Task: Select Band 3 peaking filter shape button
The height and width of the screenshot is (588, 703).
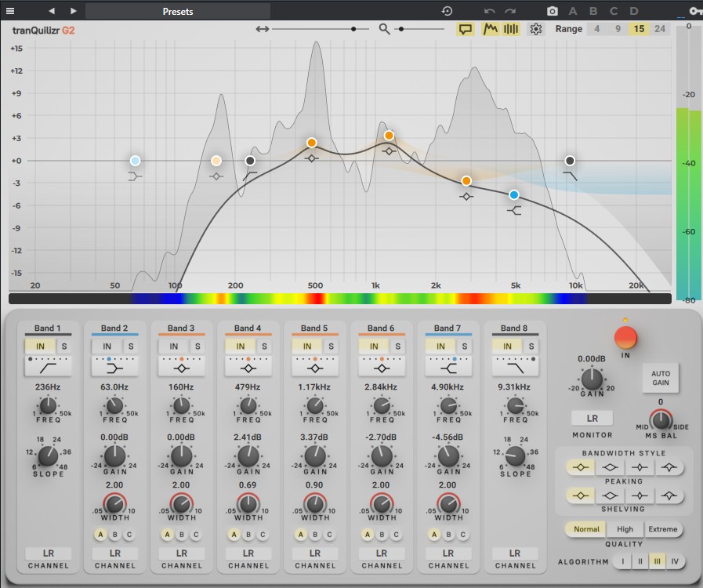Action: [x=181, y=368]
